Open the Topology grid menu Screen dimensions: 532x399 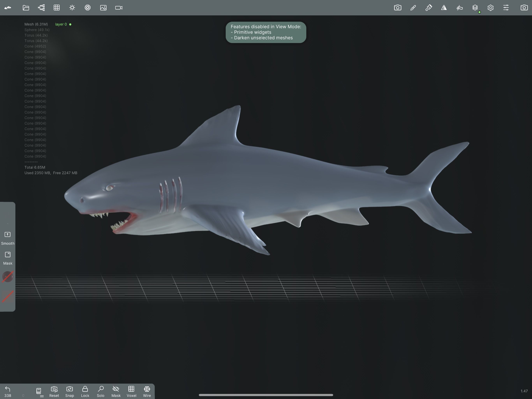point(57,8)
